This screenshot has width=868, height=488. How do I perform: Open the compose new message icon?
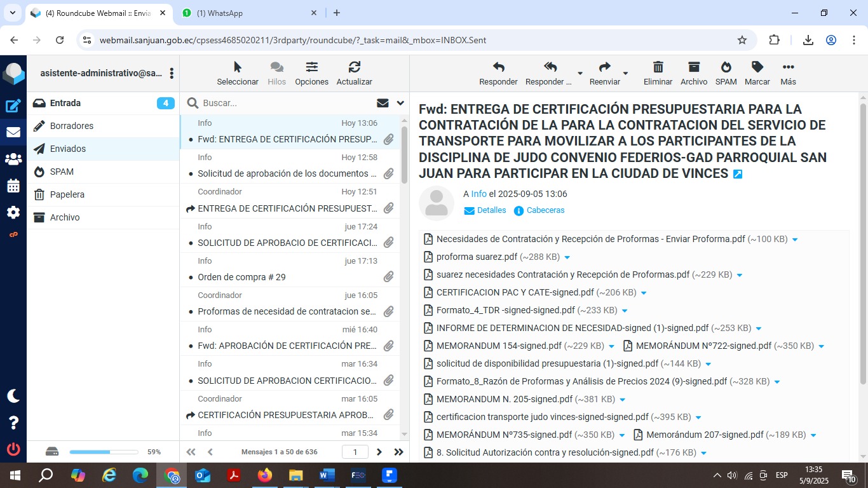click(x=13, y=106)
